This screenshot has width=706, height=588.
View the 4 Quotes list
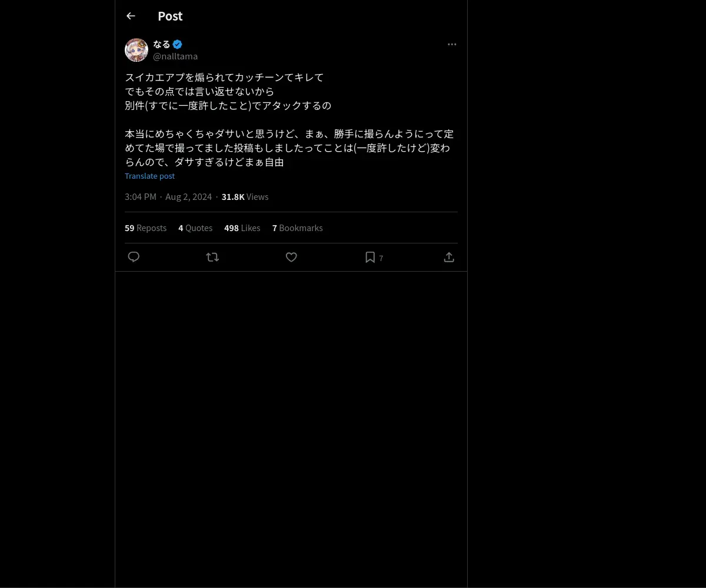pyautogui.click(x=195, y=228)
